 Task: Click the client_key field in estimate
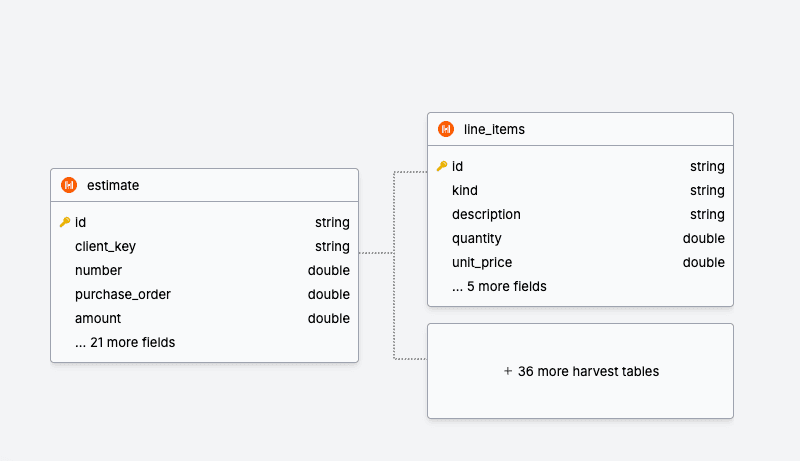point(105,247)
